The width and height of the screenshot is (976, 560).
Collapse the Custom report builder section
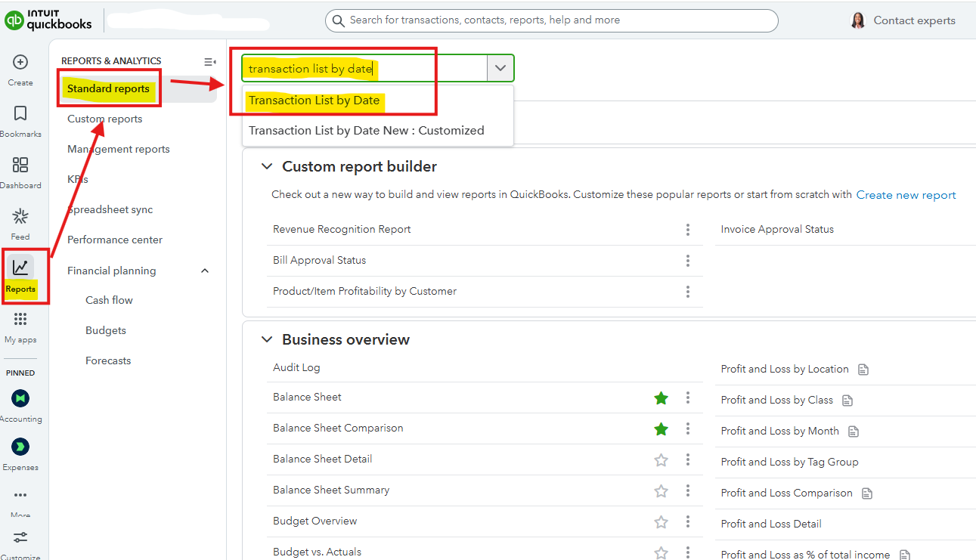coord(266,166)
